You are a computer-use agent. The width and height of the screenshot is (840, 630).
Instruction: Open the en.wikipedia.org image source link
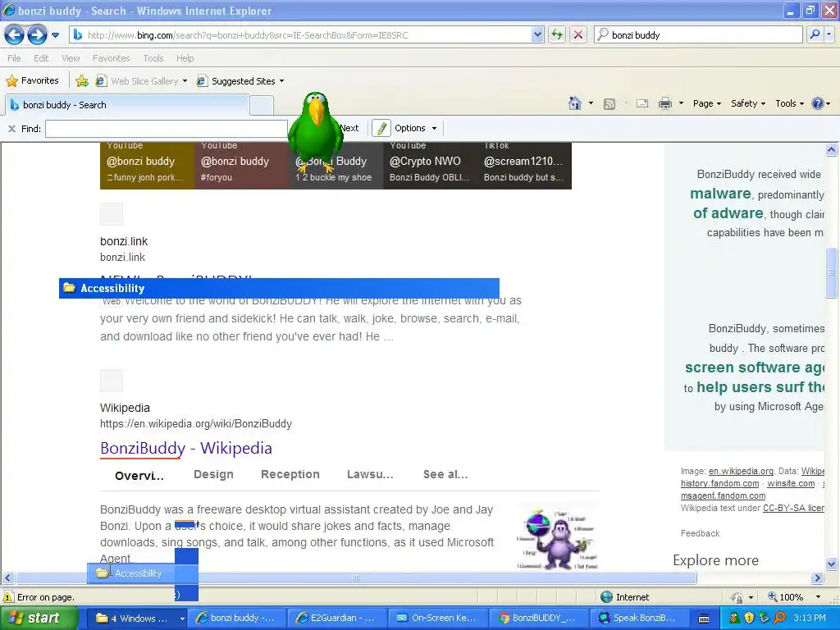coord(741,471)
